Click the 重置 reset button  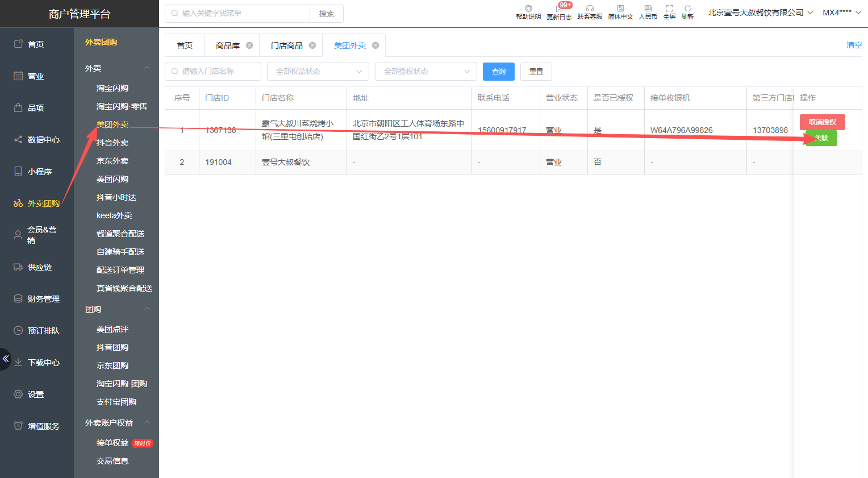click(x=536, y=72)
